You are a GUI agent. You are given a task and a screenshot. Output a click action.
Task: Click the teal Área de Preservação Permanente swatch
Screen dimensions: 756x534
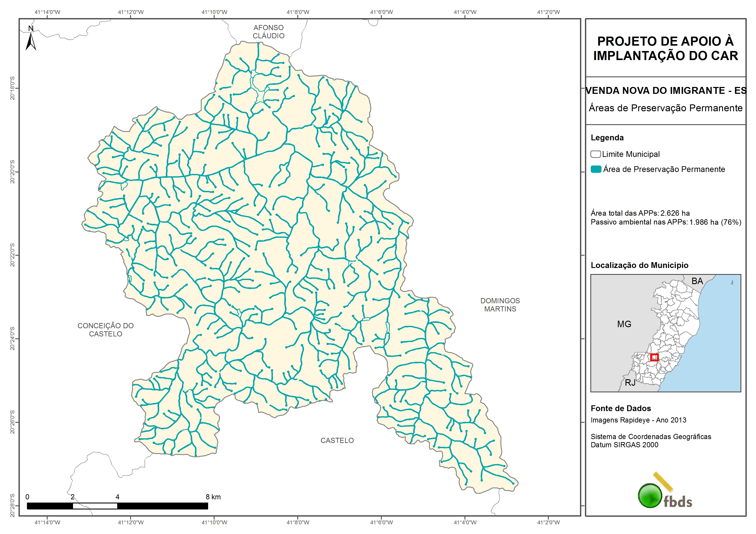(x=596, y=169)
